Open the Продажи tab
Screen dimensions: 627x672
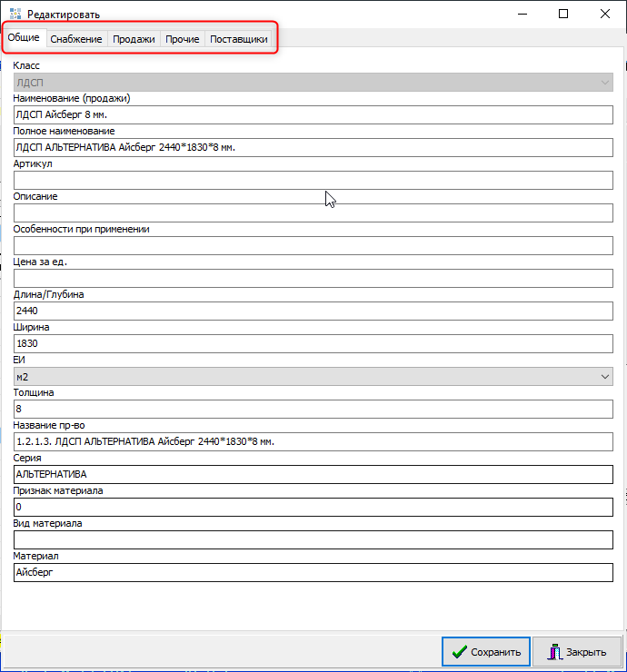[x=134, y=40]
